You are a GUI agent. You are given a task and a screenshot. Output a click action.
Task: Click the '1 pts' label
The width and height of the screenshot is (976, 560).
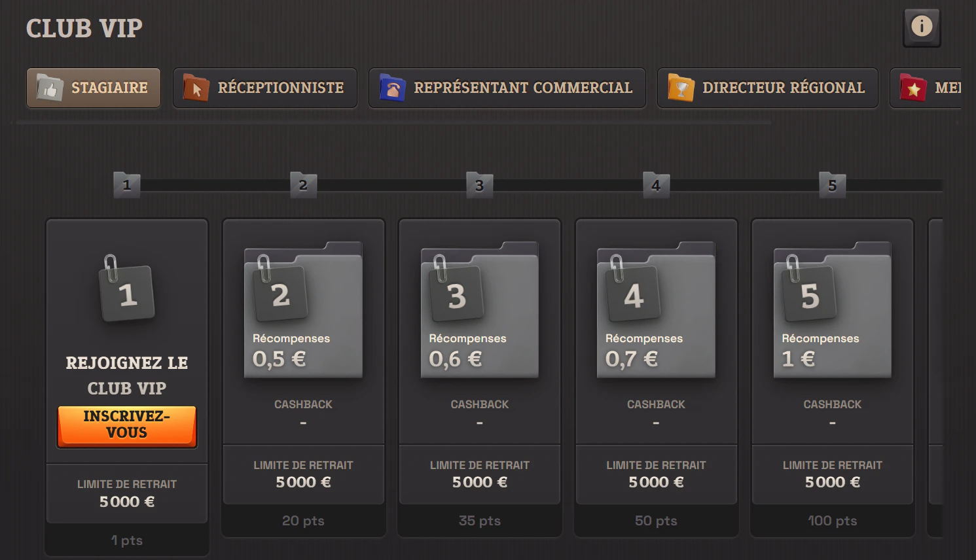(x=127, y=540)
